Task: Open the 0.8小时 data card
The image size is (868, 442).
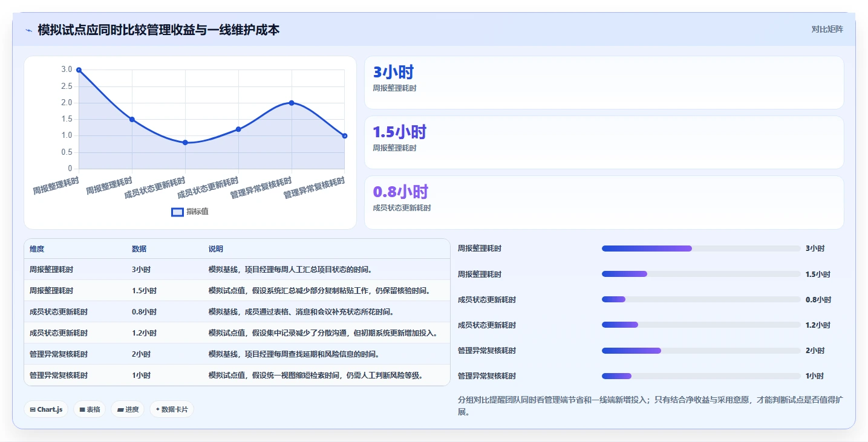Action: point(604,202)
